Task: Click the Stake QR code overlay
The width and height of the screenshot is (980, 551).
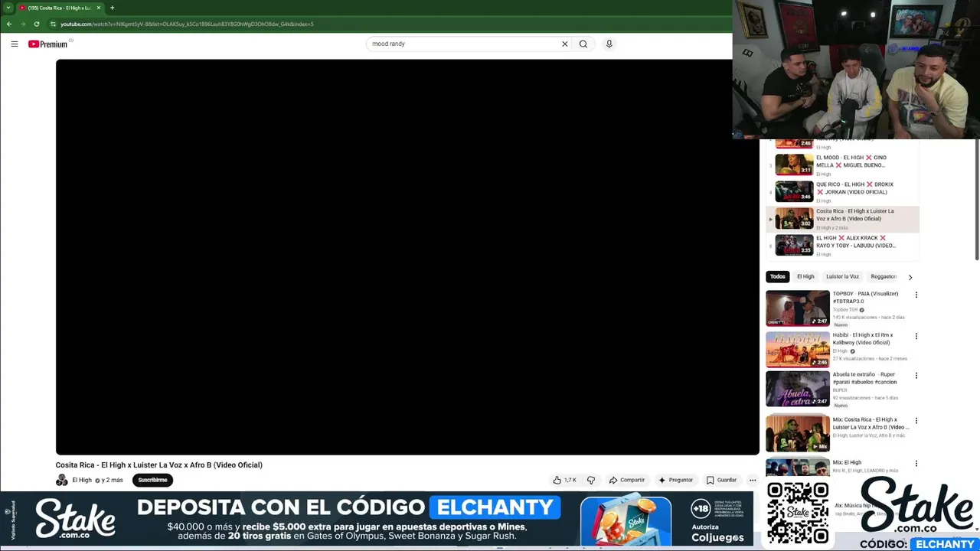Action: [x=798, y=513]
